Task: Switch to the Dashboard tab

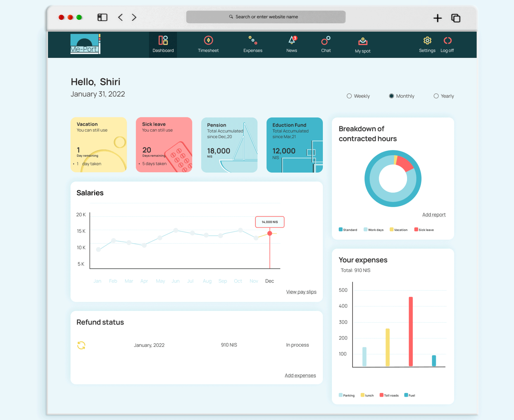Action: tap(163, 44)
